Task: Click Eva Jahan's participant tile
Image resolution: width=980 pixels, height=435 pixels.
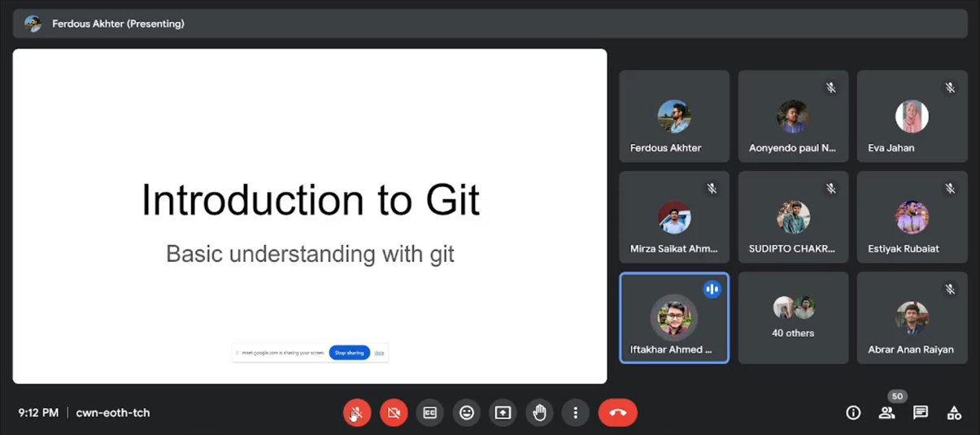Action: 912,116
